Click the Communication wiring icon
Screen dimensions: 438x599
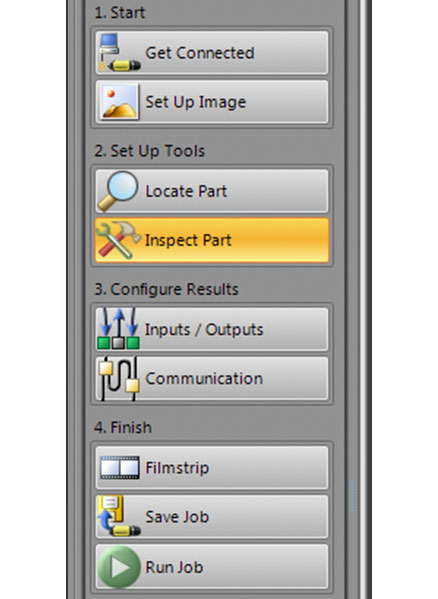coord(118,378)
